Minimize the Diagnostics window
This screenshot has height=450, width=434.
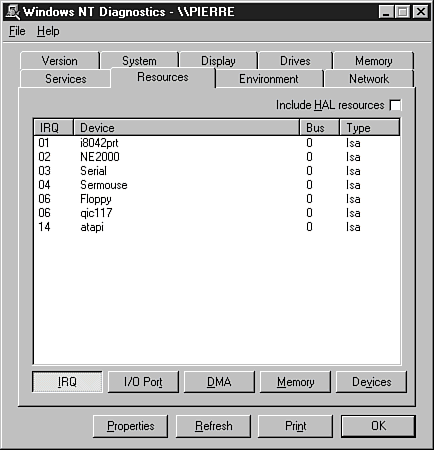[386, 12]
